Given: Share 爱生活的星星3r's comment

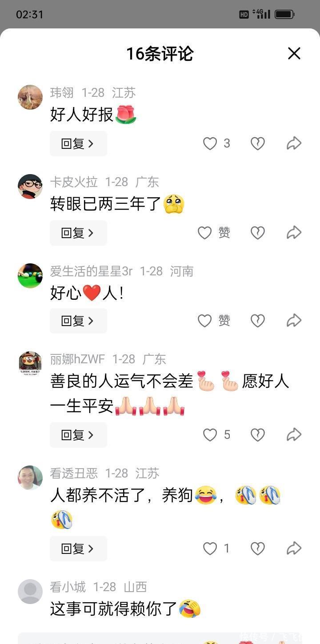Looking at the screenshot, I should click(294, 320).
